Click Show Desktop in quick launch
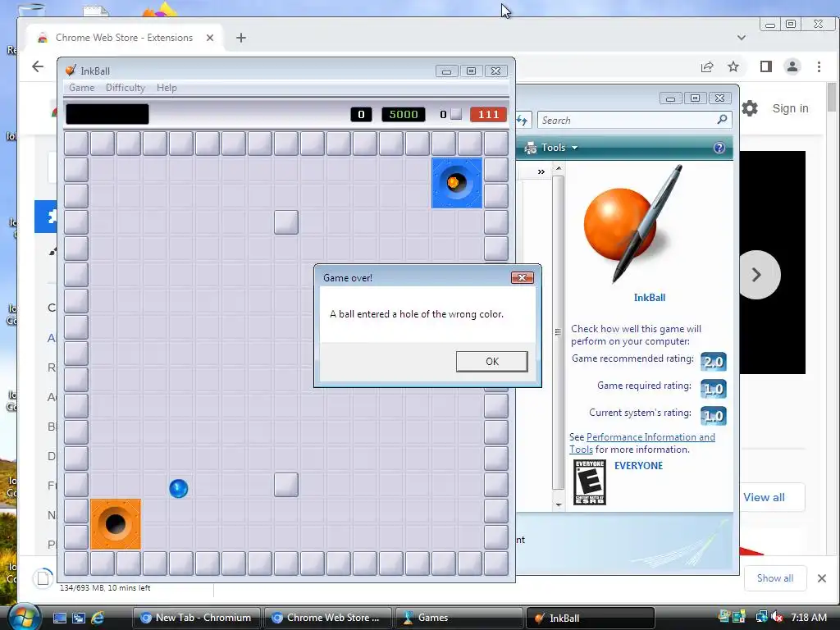 tap(60, 618)
